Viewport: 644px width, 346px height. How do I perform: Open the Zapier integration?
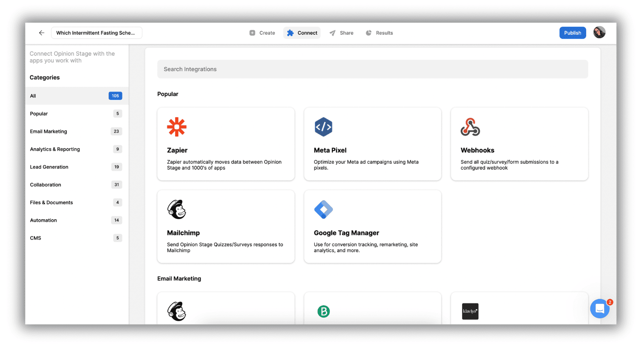click(226, 144)
